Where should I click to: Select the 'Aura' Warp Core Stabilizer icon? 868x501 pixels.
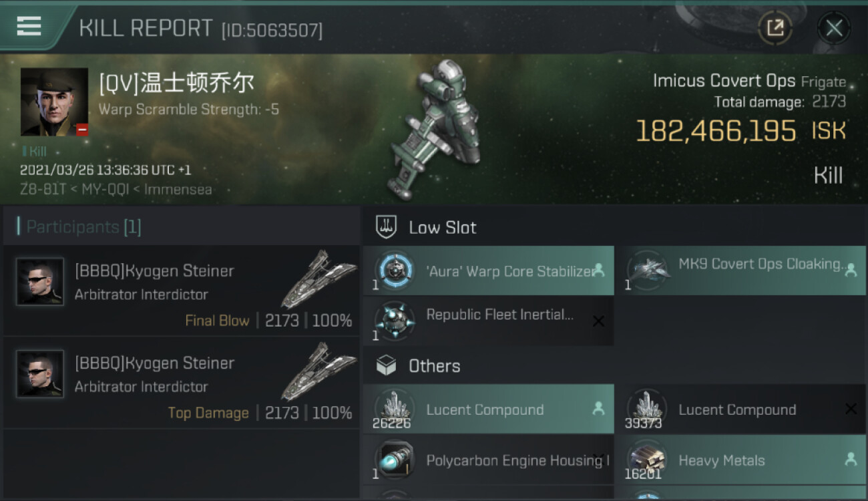coord(395,271)
